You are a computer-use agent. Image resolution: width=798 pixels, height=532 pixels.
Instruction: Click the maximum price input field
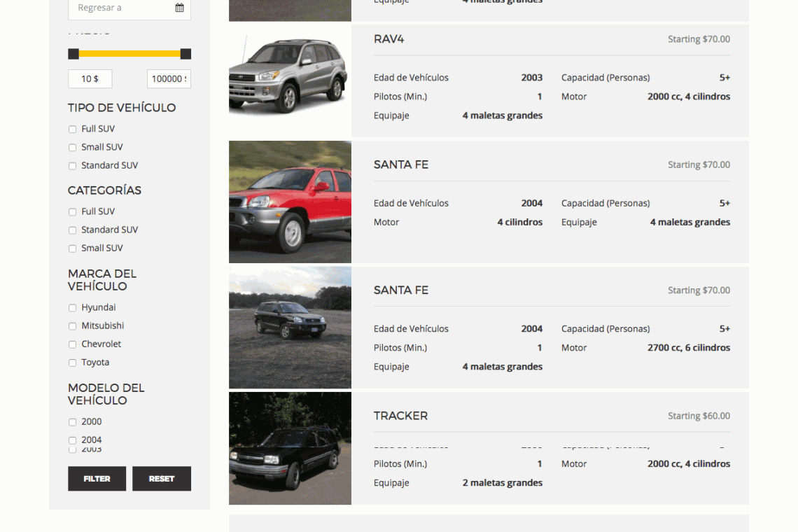tap(169, 79)
